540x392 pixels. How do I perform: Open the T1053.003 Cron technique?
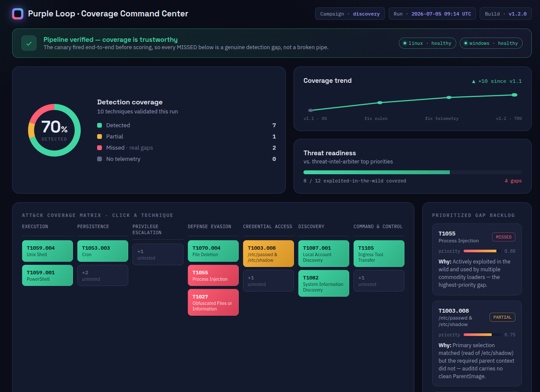[x=103, y=251]
